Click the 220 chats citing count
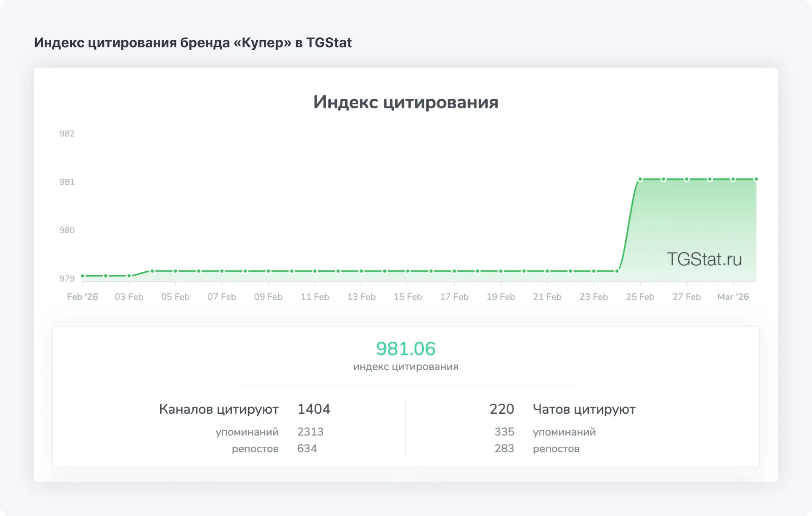812x516 pixels. pyautogui.click(x=502, y=409)
